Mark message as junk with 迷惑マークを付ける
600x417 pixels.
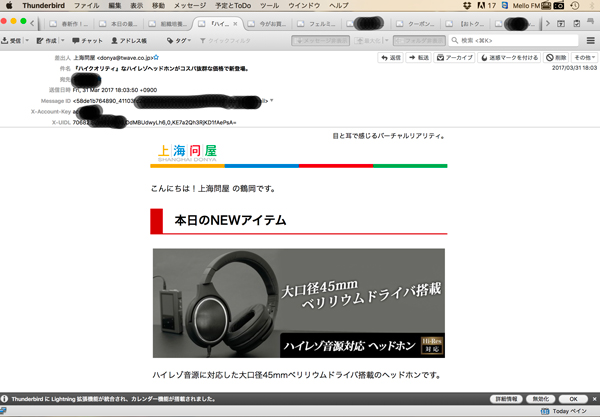coord(510,58)
